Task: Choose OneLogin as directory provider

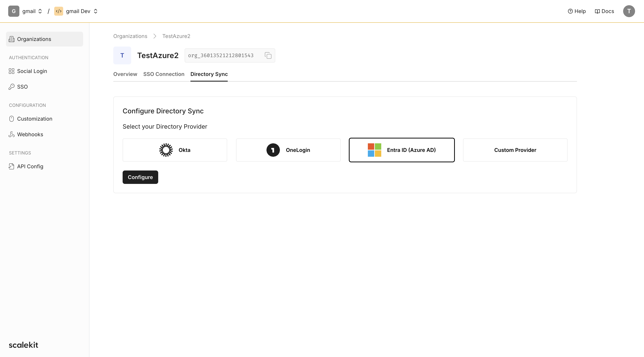Action: point(288,150)
